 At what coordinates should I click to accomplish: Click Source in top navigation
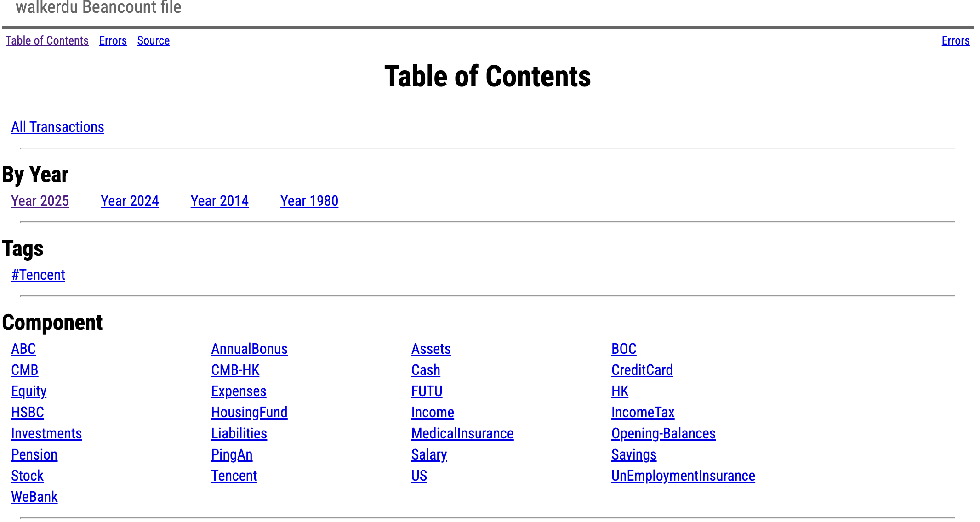(153, 40)
